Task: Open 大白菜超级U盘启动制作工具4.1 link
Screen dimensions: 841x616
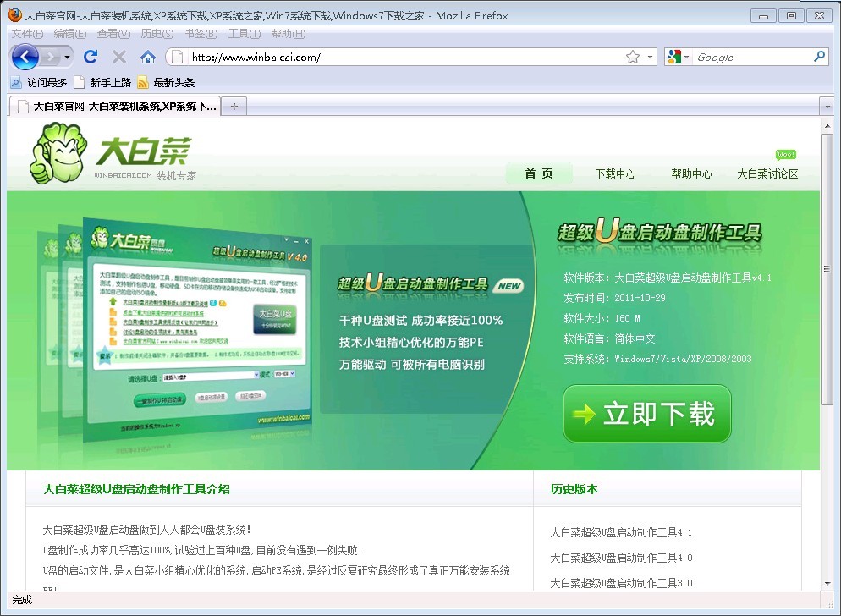Action: coord(621,532)
